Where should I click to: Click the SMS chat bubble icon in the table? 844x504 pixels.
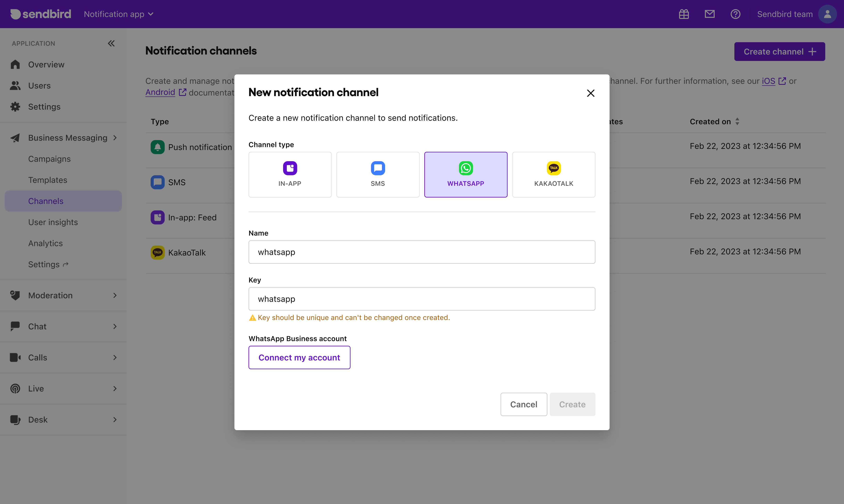click(x=158, y=182)
